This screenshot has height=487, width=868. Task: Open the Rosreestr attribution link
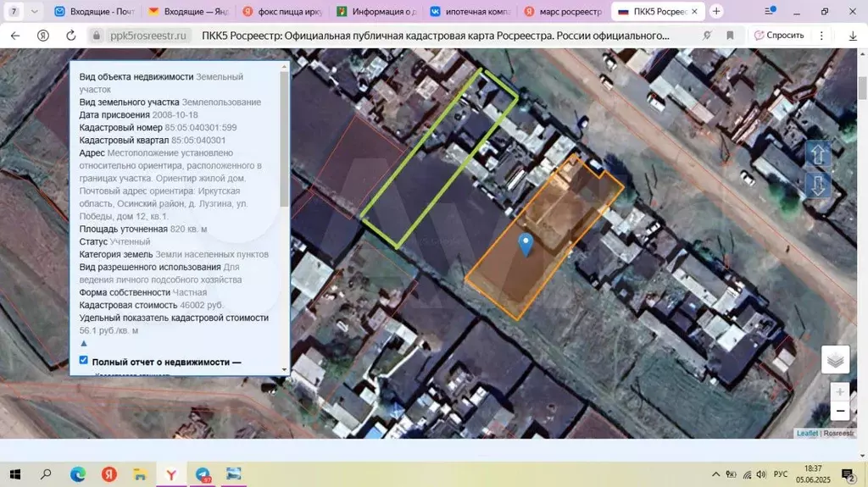838,434
